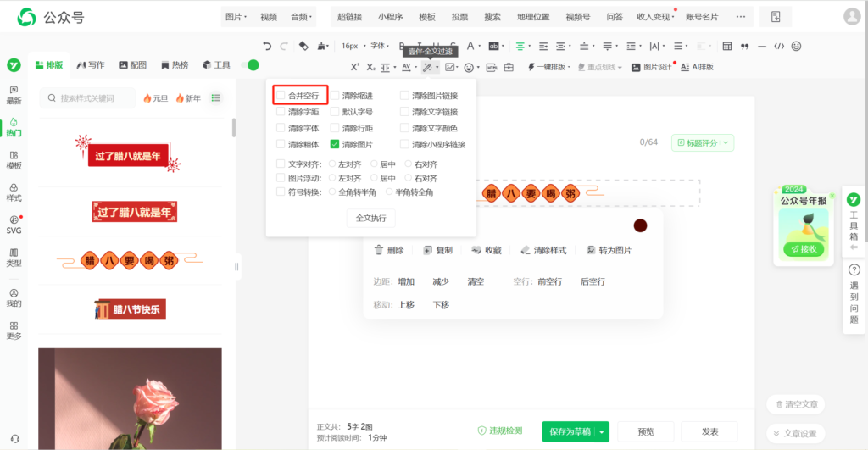The image size is (868, 450).
Task: Open 我的 in left sidebar
Action: pyautogui.click(x=14, y=297)
